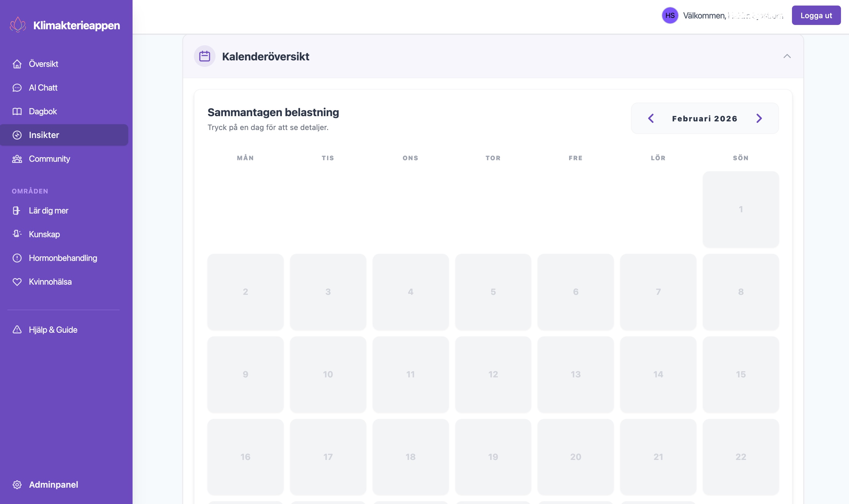Click the calendar icon in Kalenderöversikt header
The height and width of the screenshot is (504, 849).
click(x=205, y=56)
